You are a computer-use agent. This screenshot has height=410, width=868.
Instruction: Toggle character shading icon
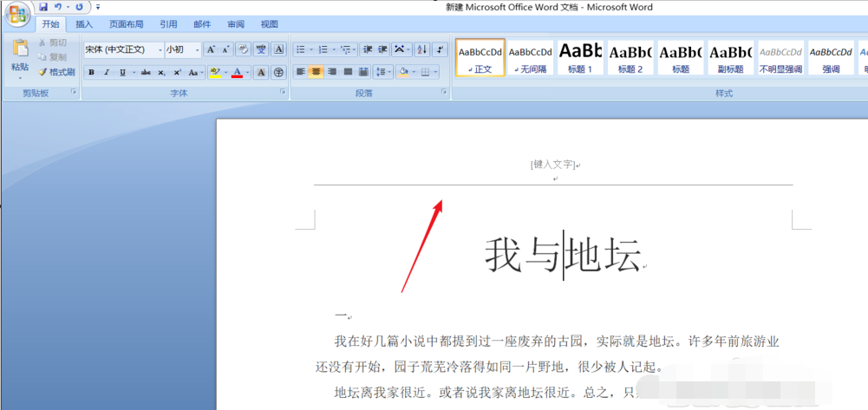point(261,72)
